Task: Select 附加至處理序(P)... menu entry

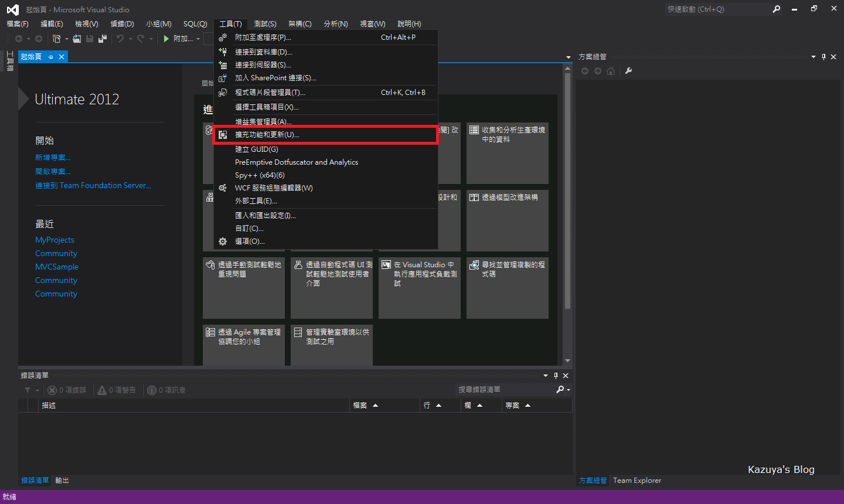Action: click(326, 38)
